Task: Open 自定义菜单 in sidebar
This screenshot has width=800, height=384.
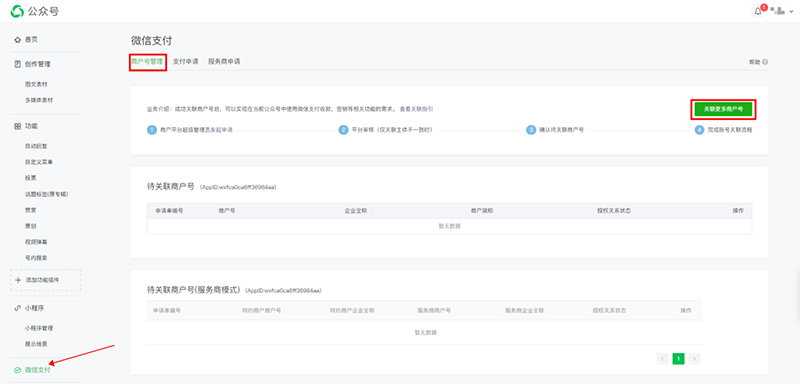Action: pos(39,162)
